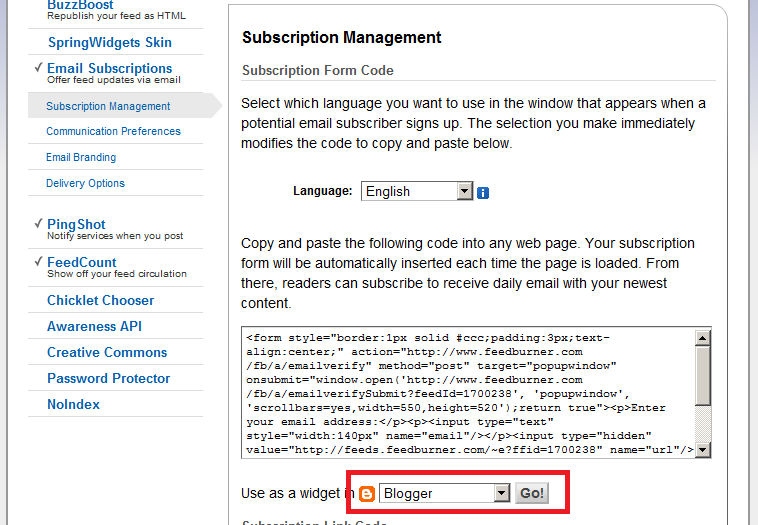Click 'Offer feed updates via email' text
758x525 pixels.
tap(114, 80)
